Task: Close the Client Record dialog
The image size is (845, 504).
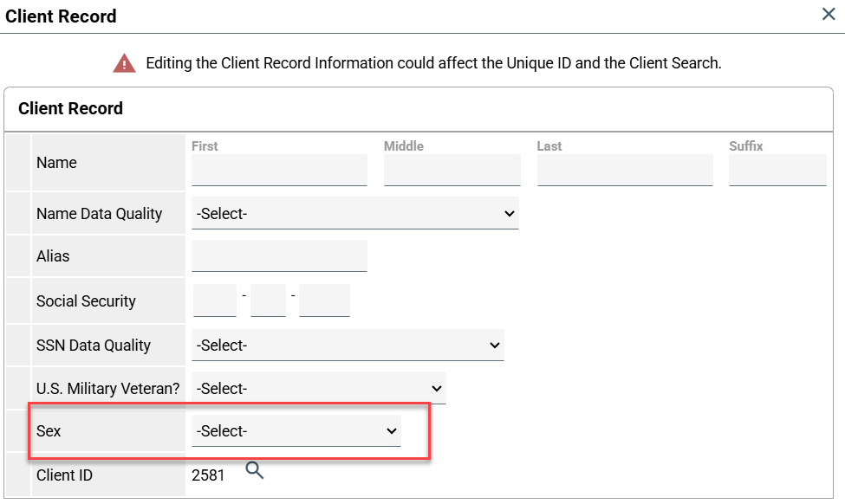Action: [x=828, y=14]
